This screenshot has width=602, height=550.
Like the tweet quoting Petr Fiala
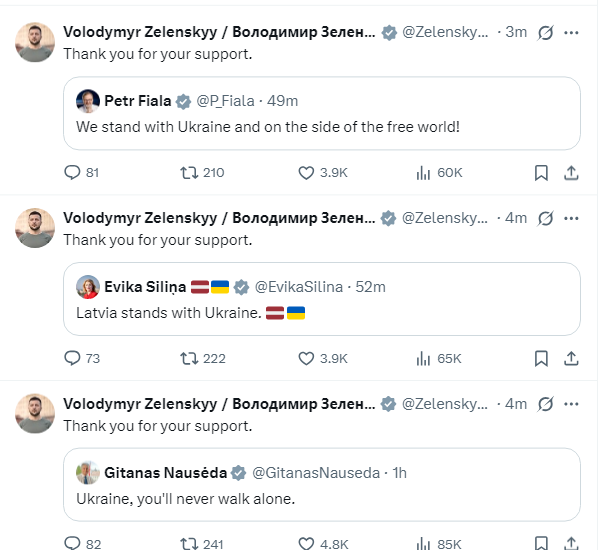[322, 173]
